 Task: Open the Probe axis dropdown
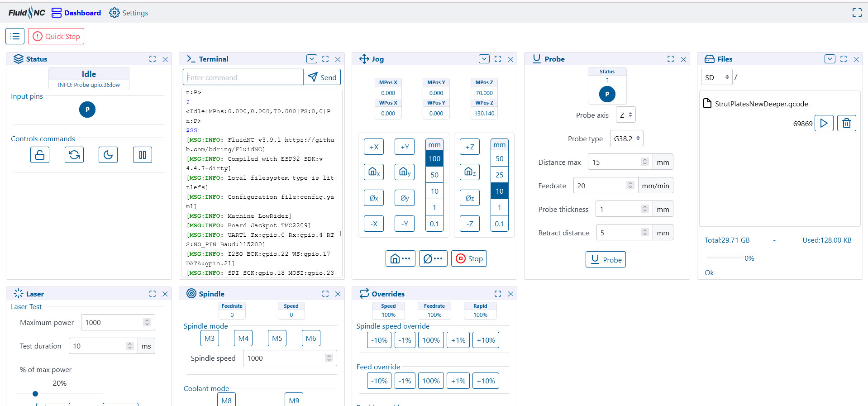point(625,115)
